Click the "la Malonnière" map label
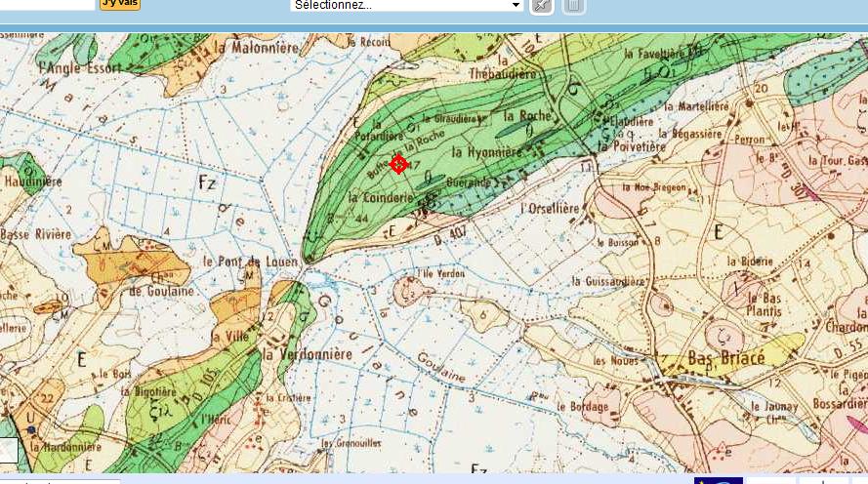Screen dimensions: 868x484 coord(257,48)
